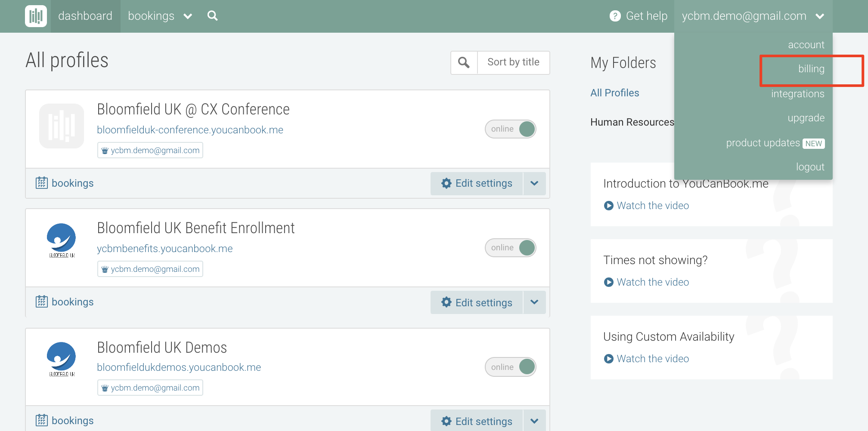Click play icon under Using Custom Availability
This screenshot has width=868, height=431.
(609, 359)
